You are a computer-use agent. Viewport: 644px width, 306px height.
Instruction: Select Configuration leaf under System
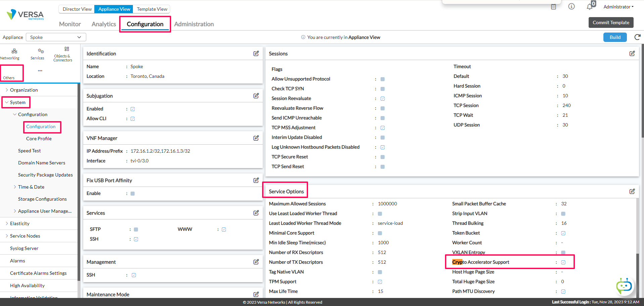click(x=41, y=126)
